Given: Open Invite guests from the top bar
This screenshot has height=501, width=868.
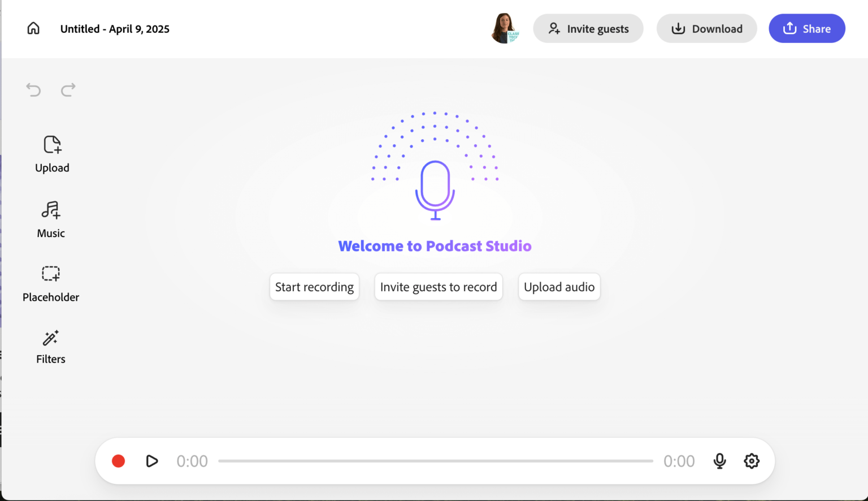Looking at the screenshot, I should tap(588, 28).
